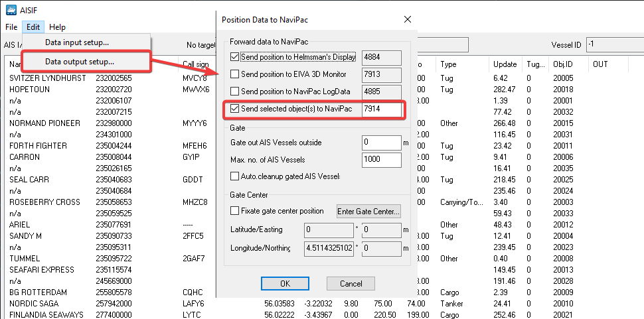Select FORTH FIGHTER vessel row

pos(39,145)
